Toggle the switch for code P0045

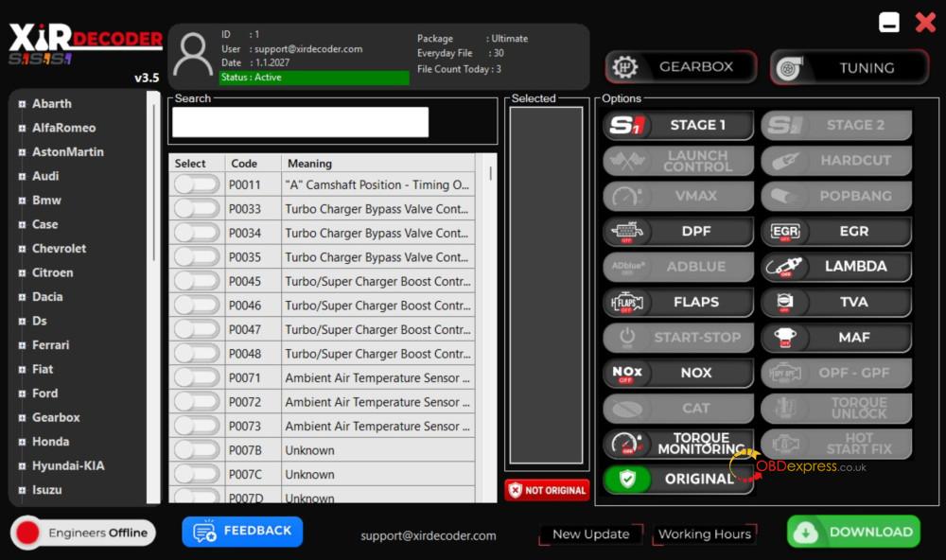point(197,281)
